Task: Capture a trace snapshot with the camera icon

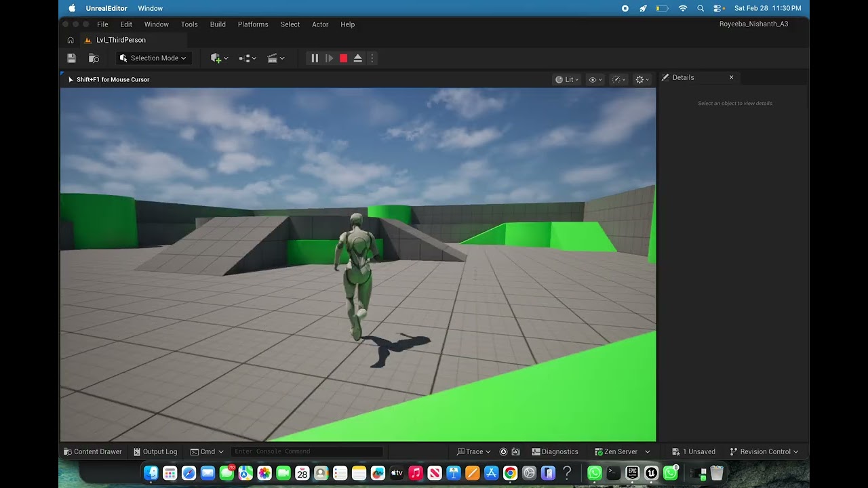Action: (516, 451)
